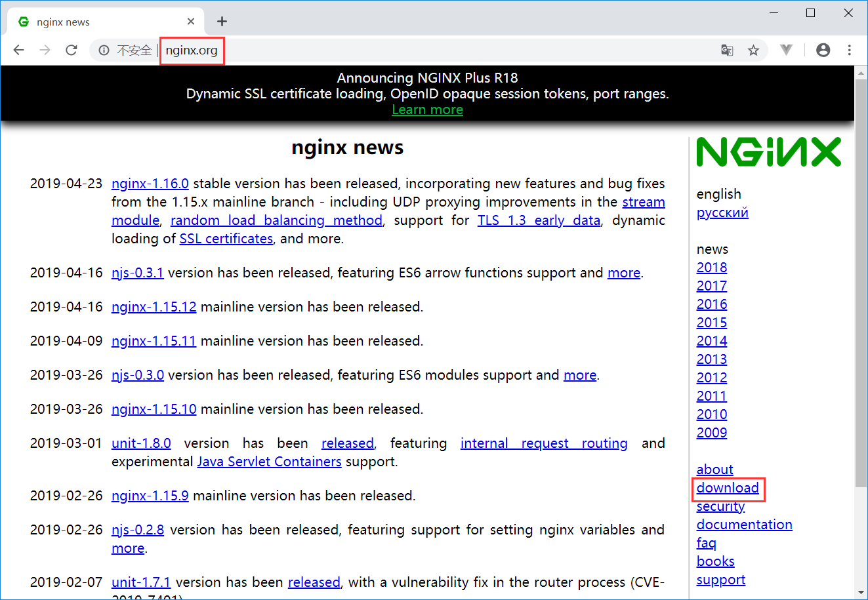The image size is (868, 600).
Task: Open njs-0.2.8 release link
Action: pyautogui.click(x=138, y=530)
